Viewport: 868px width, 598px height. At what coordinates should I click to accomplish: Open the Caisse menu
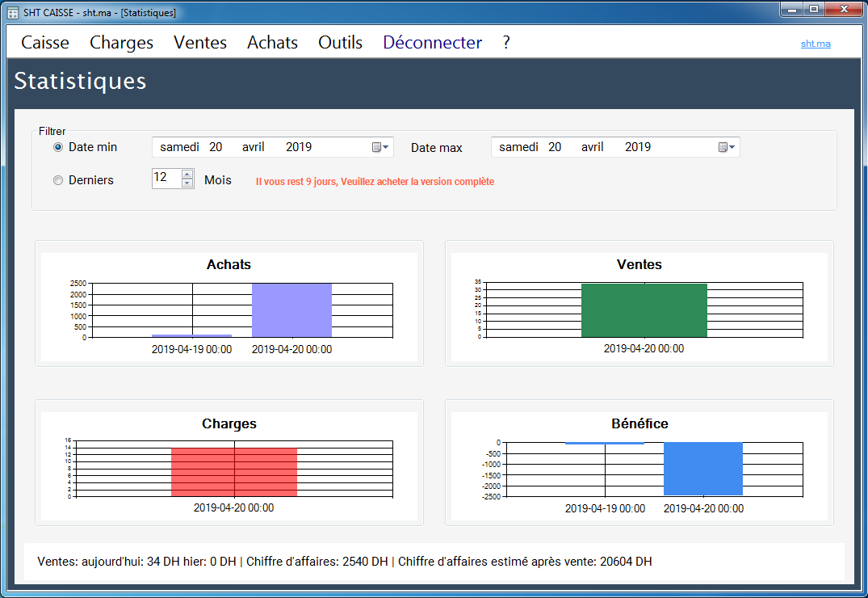click(x=45, y=43)
